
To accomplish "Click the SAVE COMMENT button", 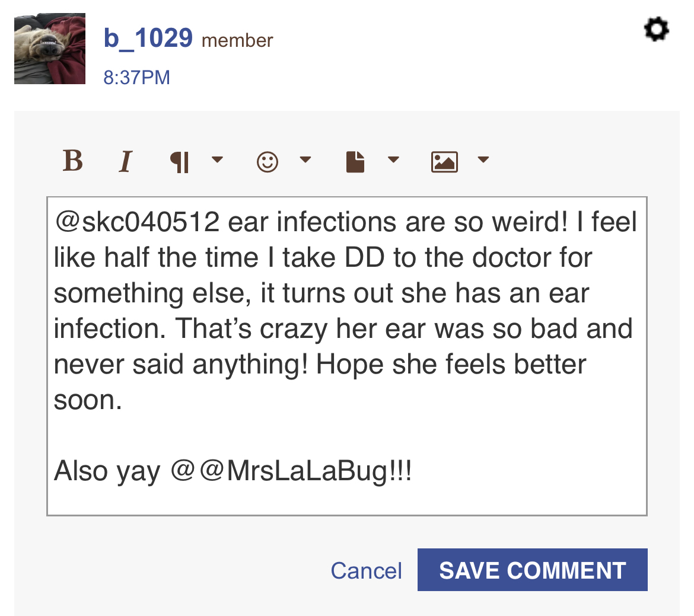I will coord(533,570).
